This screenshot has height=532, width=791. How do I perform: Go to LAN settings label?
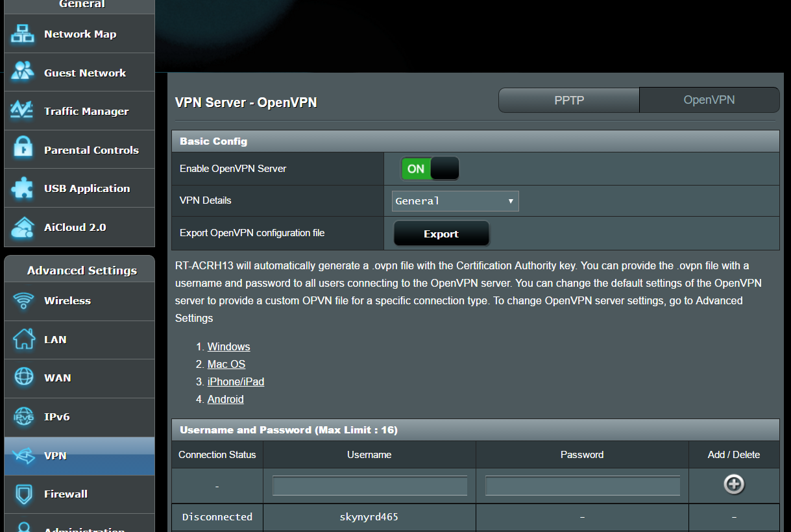point(55,339)
